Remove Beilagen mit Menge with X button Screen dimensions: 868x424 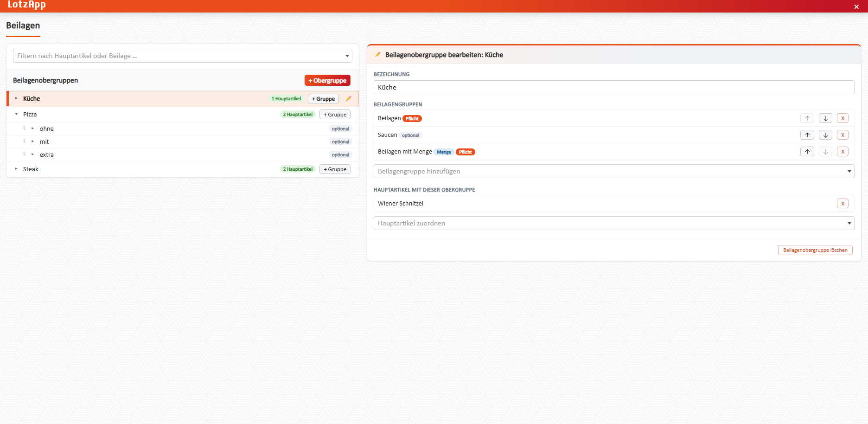point(842,152)
